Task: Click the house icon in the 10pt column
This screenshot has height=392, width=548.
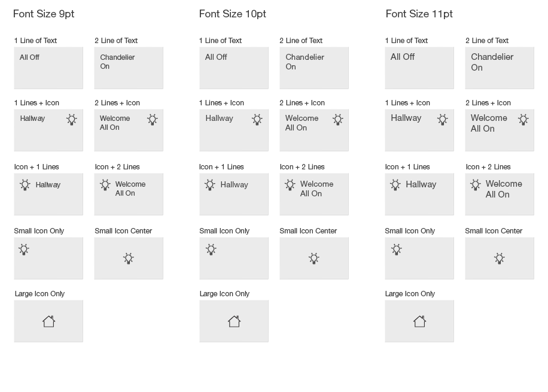Action: click(235, 321)
